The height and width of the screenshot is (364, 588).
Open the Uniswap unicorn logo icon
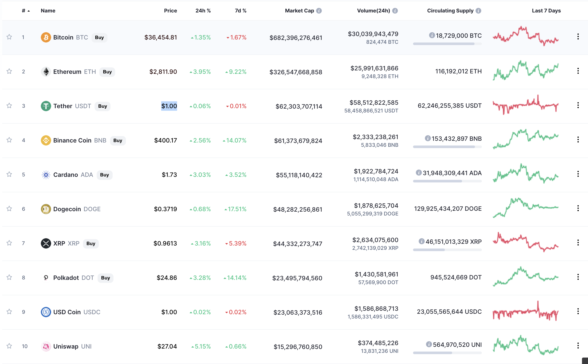tap(46, 346)
